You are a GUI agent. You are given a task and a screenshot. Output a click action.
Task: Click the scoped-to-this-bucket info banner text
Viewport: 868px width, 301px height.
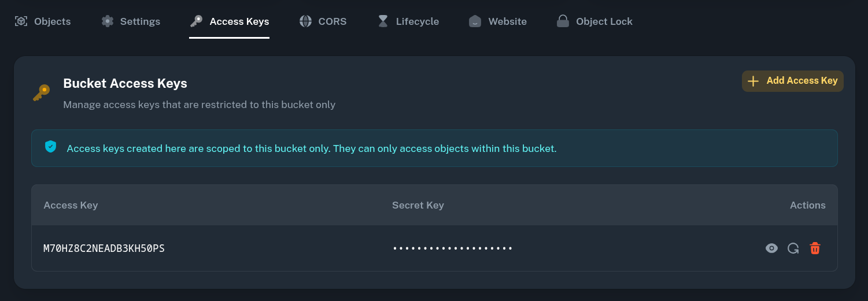(311, 148)
